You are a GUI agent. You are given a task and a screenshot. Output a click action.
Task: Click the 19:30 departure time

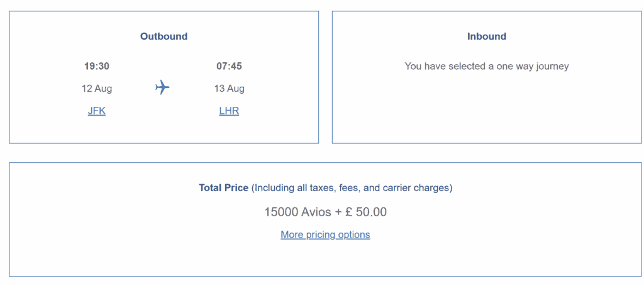tap(97, 66)
